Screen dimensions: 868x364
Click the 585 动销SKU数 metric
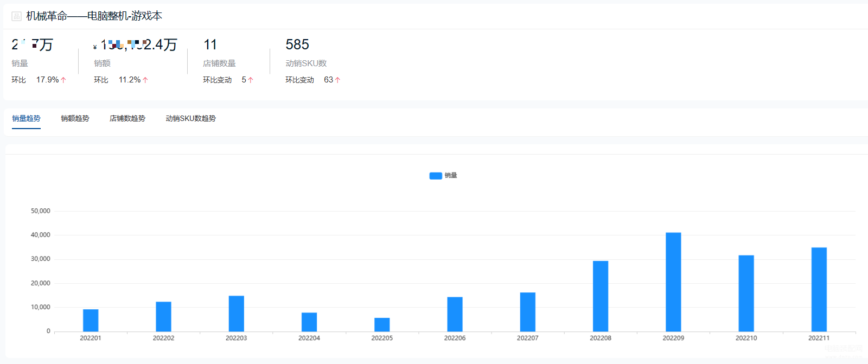coord(297,44)
